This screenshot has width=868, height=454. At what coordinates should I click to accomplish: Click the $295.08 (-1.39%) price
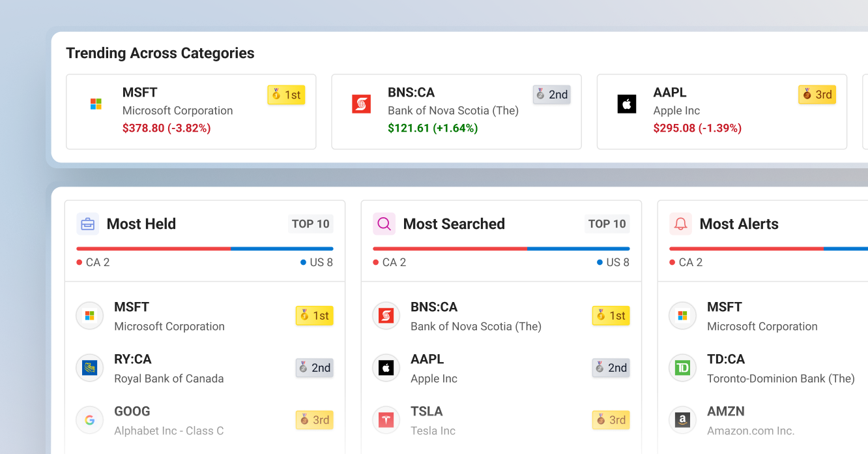tap(697, 129)
